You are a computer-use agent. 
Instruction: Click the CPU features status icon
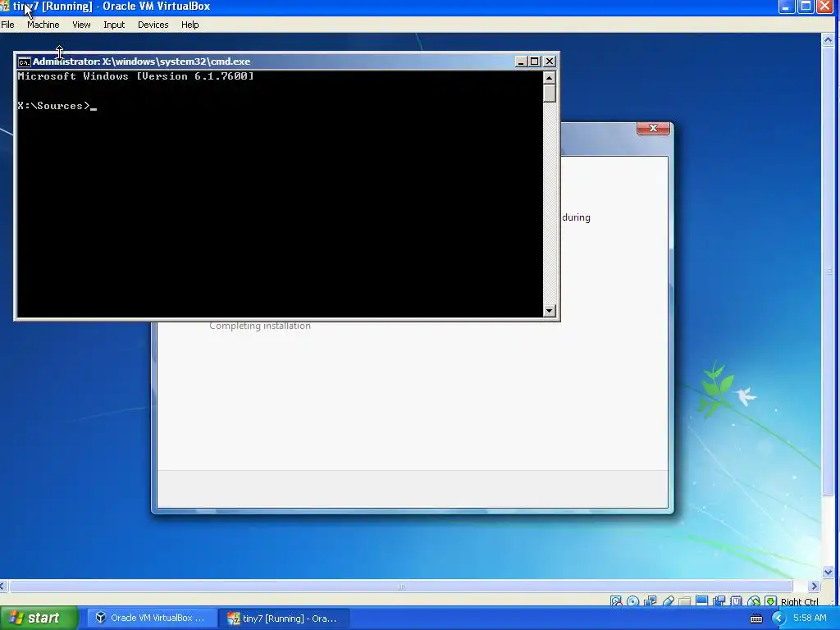tap(736, 601)
